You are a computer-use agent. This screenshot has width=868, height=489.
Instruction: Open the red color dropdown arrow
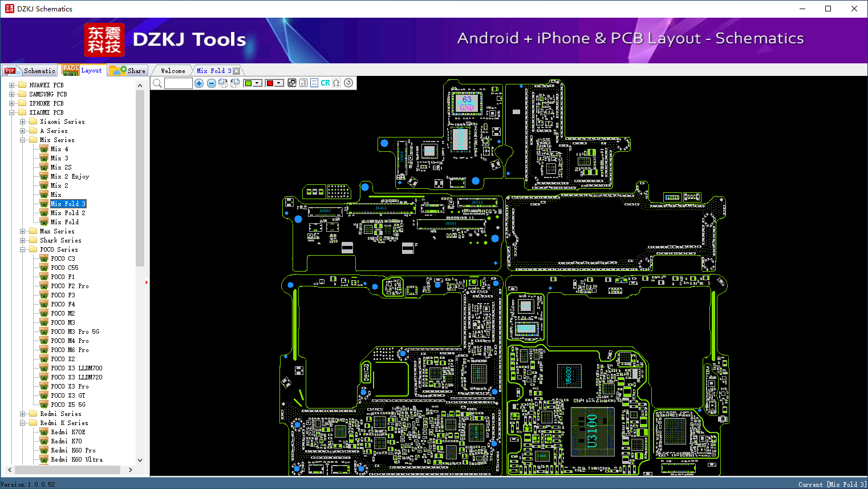[x=279, y=83]
